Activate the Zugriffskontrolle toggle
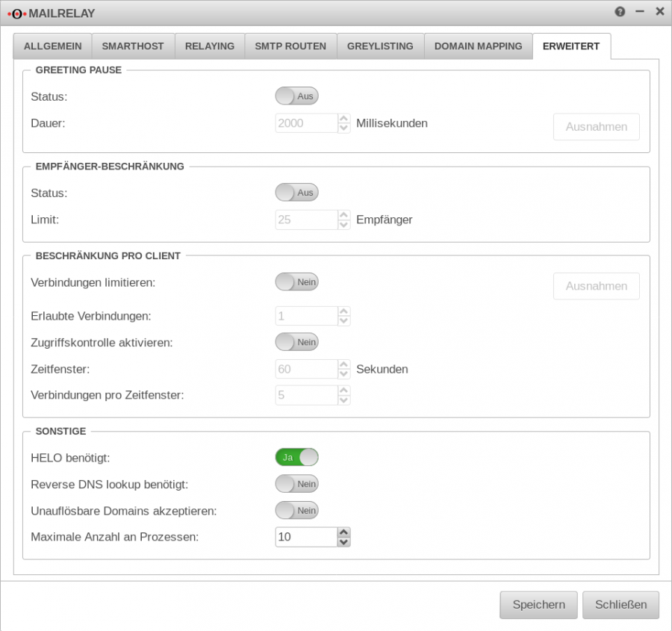Screen dimensions: 672x631 pos(296,341)
